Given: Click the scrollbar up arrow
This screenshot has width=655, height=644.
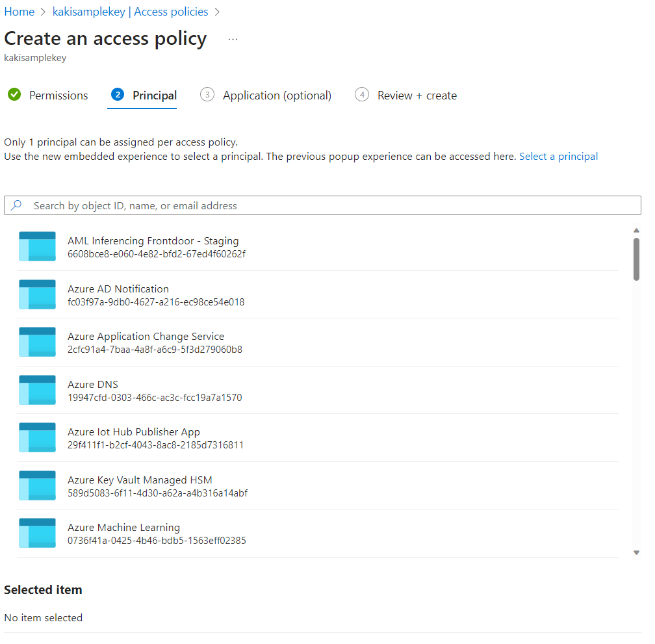Looking at the screenshot, I should [636, 231].
